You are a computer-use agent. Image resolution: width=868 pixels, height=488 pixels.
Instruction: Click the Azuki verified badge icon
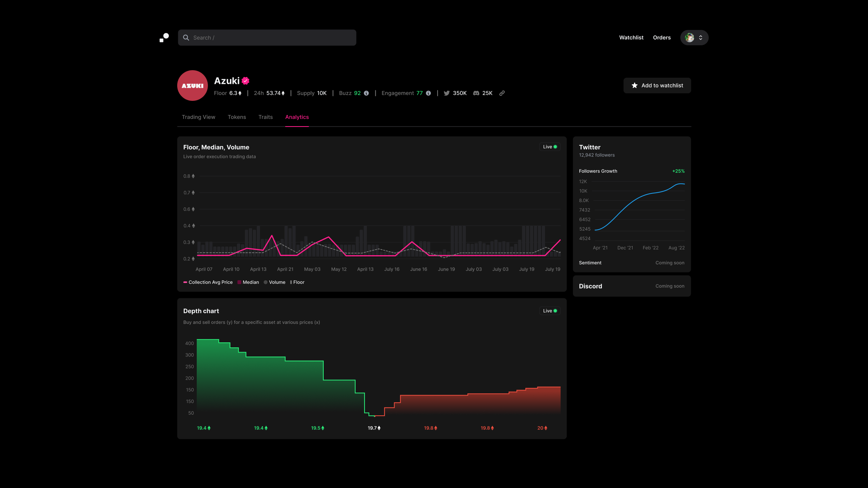(x=246, y=81)
